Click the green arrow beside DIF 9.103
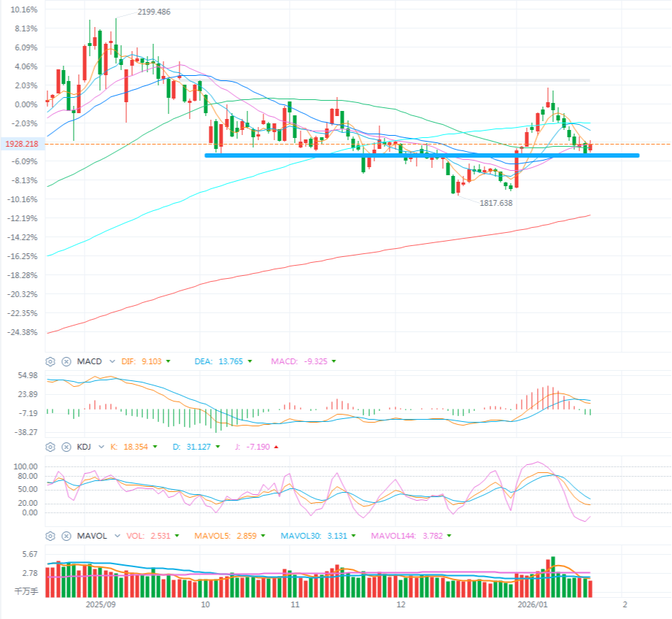The image size is (672, 619). pyautogui.click(x=168, y=361)
